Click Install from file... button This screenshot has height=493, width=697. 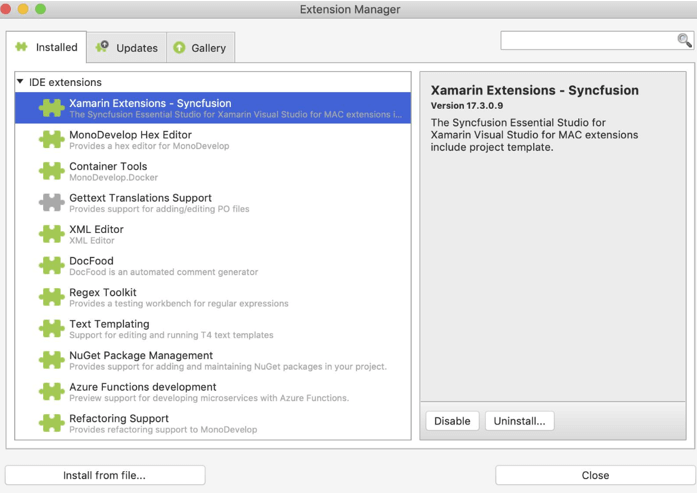tap(105, 475)
